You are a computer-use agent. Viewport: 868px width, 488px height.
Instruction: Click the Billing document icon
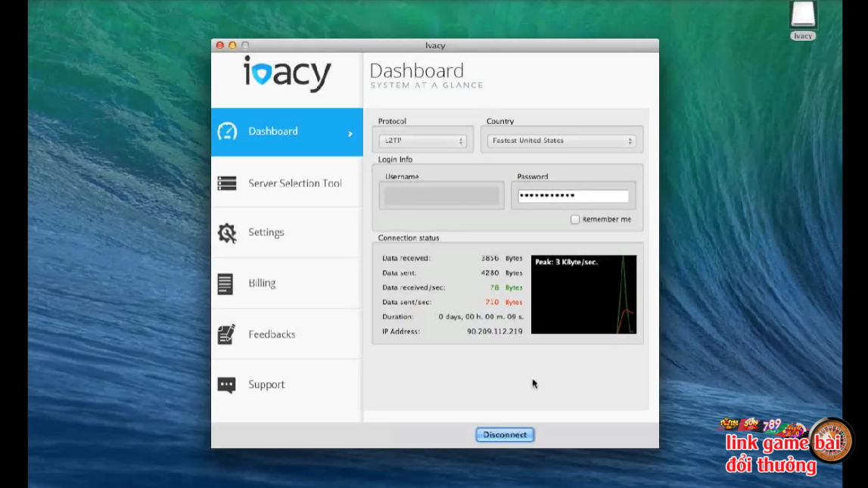(x=226, y=284)
